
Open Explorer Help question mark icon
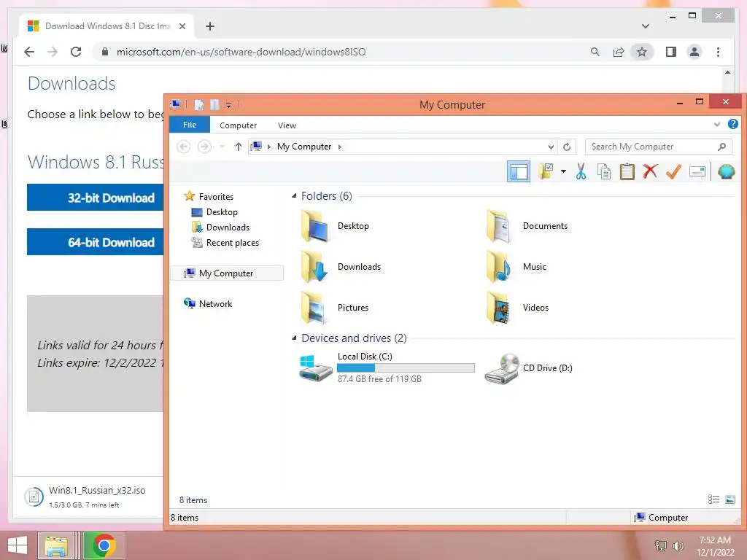pos(733,124)
